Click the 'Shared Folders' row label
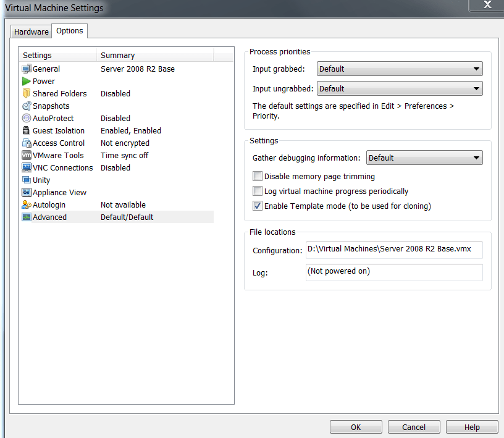The height and width of the screenshot is (438, 504). tap(59, 93)
